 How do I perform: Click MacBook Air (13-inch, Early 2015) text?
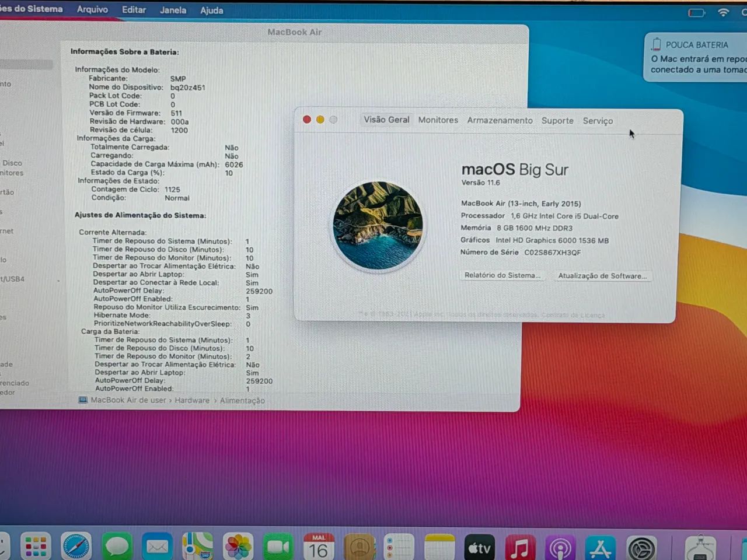pyautogui.click(x=521, y=204)
